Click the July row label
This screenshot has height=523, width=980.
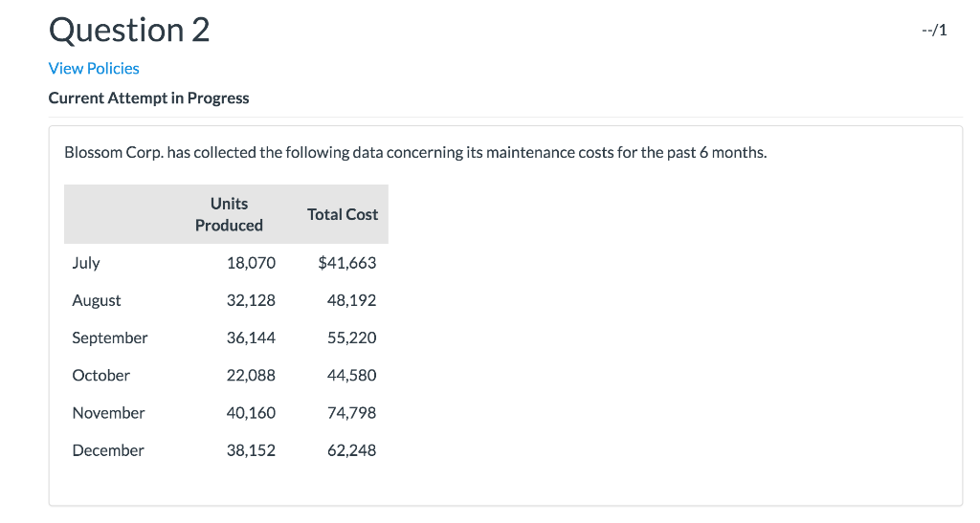click(86, 262)
